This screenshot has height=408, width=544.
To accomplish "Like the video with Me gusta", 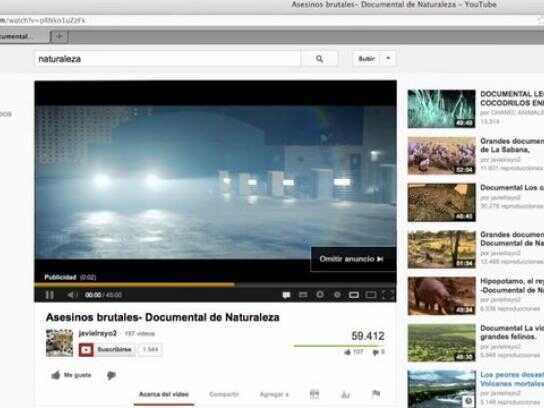I will pyautogui.click(x=71, y=375).
